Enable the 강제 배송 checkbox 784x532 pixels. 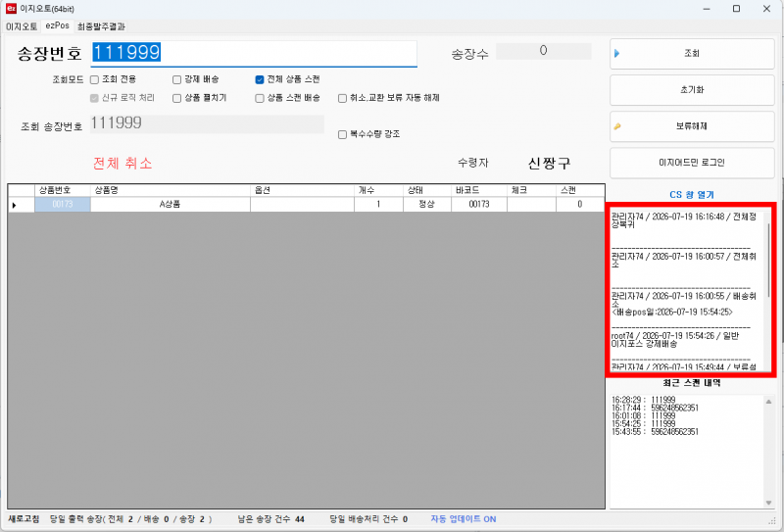(x=176, y=79)
